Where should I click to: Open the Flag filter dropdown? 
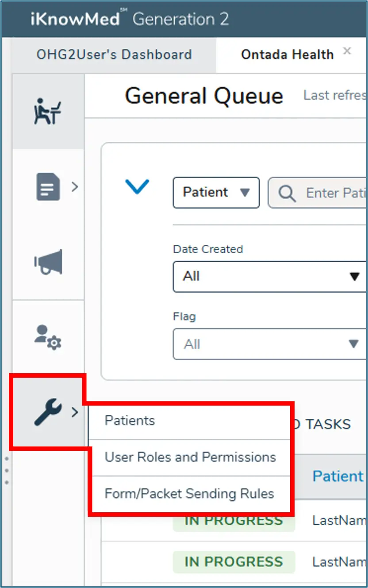(x=270, y=344)
